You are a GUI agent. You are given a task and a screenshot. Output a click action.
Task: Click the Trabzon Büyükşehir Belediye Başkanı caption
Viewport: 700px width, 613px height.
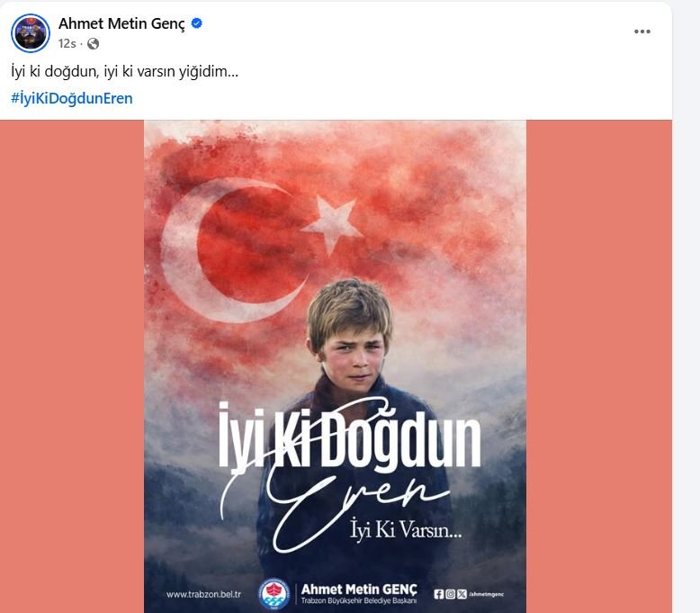[x=358, y=601]
